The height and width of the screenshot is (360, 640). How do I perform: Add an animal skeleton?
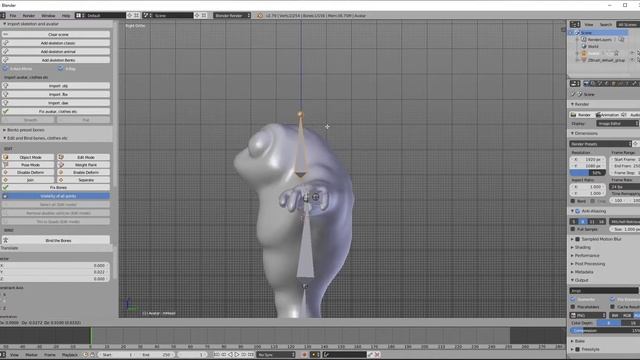click(x=56, y=51)
